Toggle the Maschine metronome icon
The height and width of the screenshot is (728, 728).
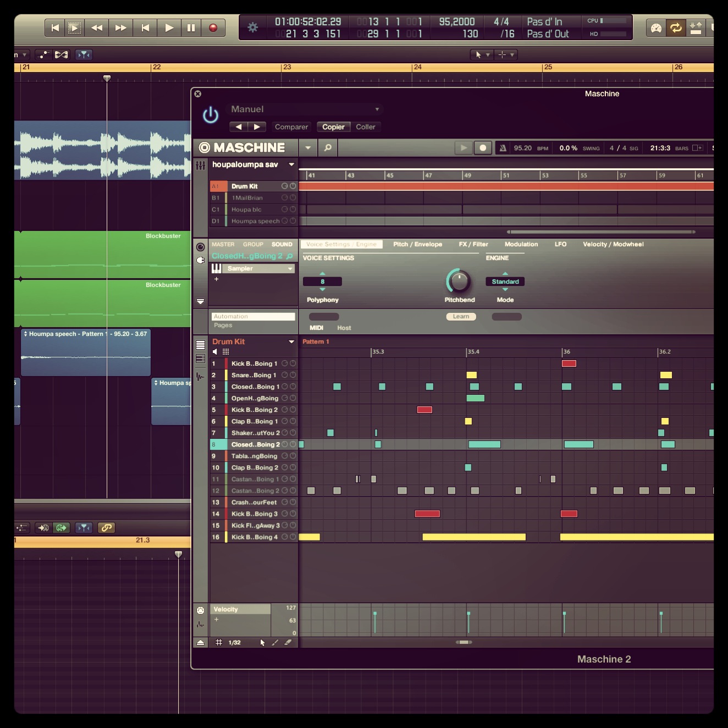click(x=503, y=148)
